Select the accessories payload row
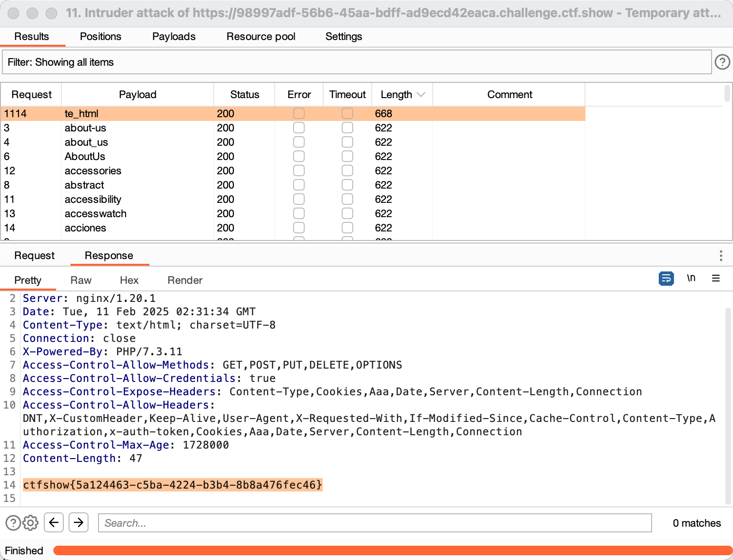733x560 pixels. click(293, 170)
